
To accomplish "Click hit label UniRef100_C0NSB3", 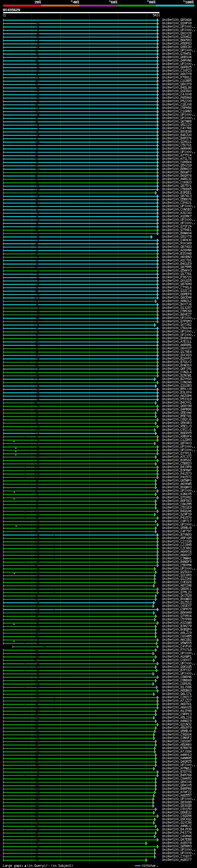I will click(x=177, y=210).
